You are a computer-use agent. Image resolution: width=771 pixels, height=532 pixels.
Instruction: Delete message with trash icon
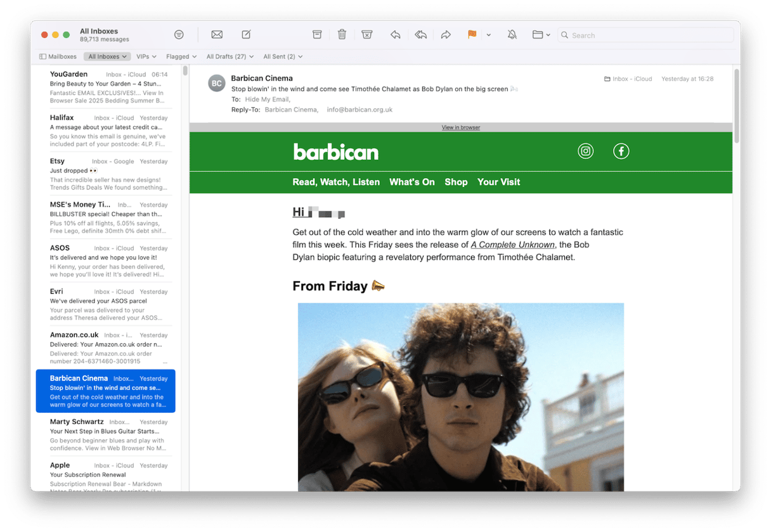point(342,35)
